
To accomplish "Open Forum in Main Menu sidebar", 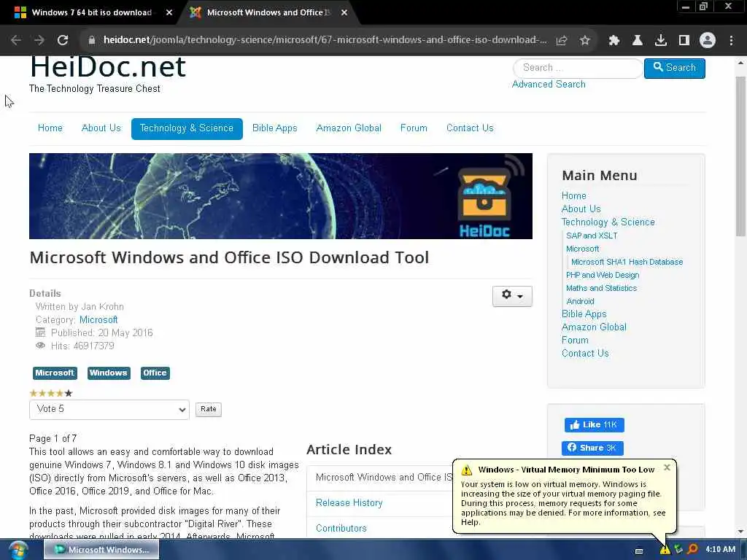I will click(575, 341).
